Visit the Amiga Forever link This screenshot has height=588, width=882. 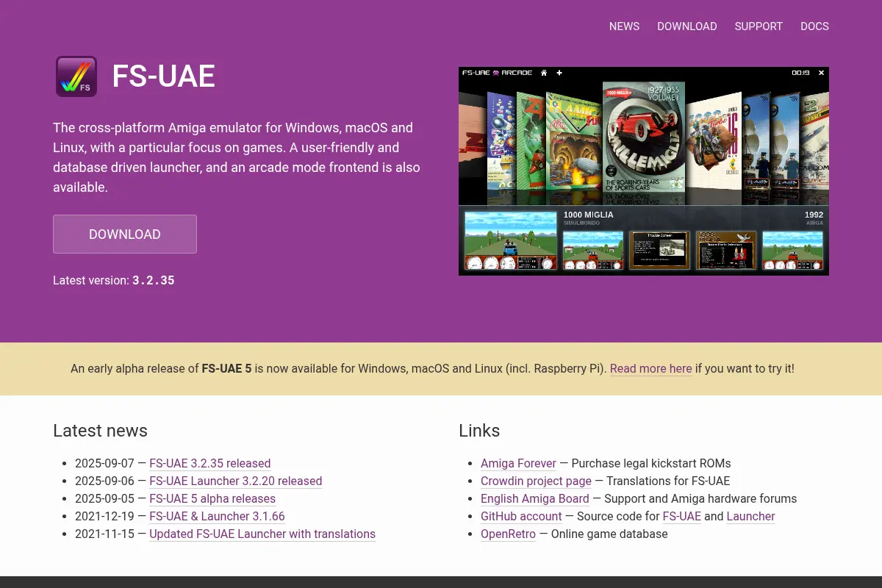[518, 464]
